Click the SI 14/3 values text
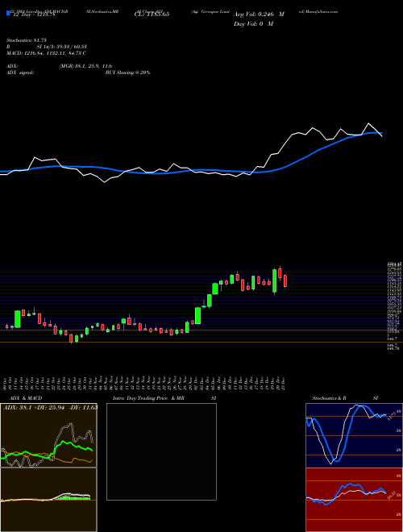 pyautogui.click(x=62, y=47)
